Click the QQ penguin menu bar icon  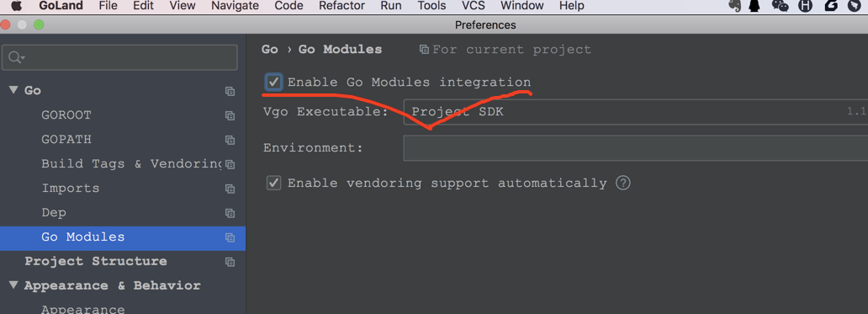point(754,6)
